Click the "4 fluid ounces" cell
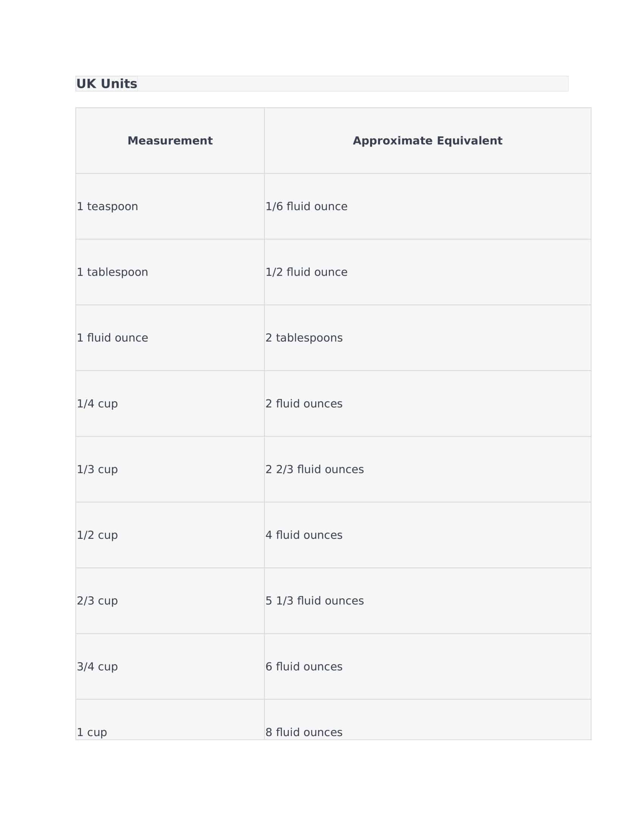Viewport: 644px width, 833px height. [x=304, y=535]
